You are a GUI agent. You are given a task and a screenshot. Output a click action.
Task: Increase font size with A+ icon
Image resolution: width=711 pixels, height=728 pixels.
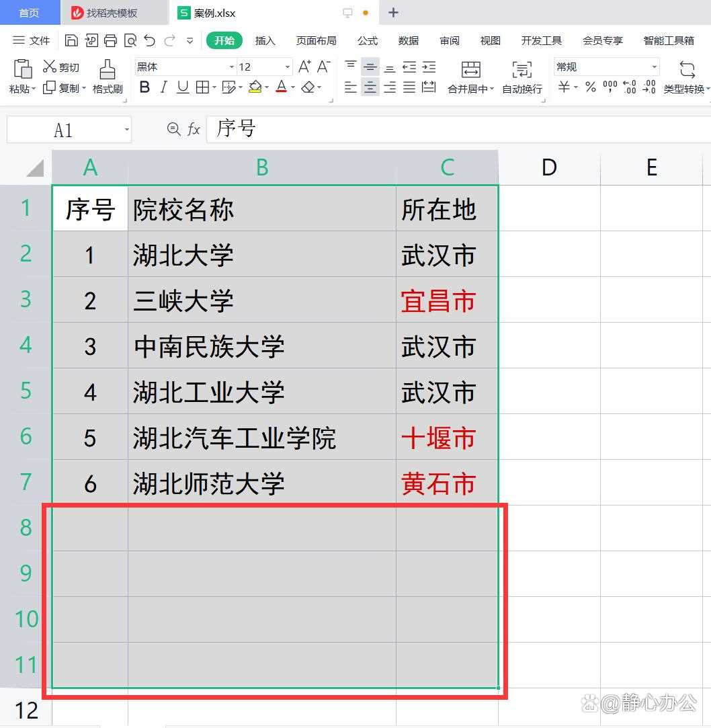[304, 67]
